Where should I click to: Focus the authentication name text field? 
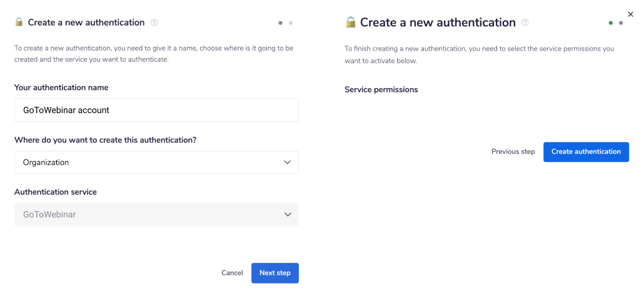(x=156, y=110)
